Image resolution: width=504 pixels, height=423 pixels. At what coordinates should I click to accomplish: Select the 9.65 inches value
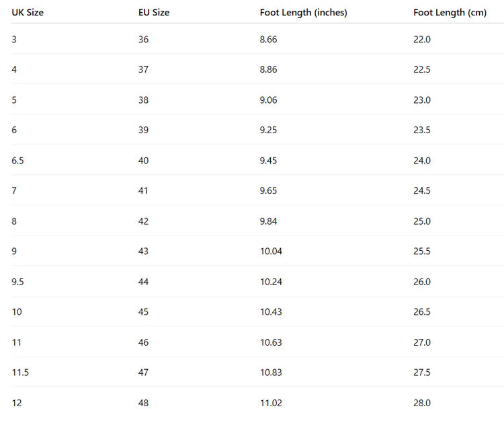click(x=268, y=191)
